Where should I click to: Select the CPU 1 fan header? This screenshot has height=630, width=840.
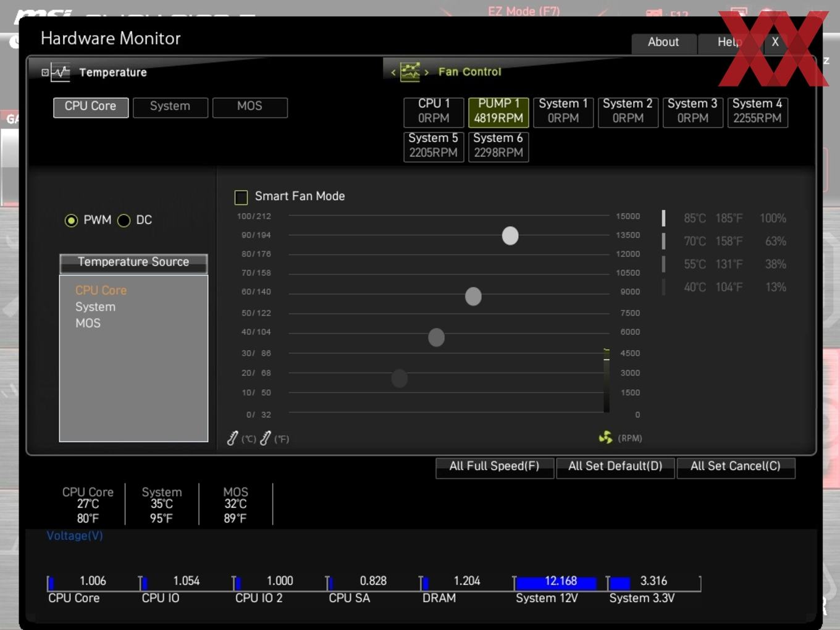coord(434,112)
